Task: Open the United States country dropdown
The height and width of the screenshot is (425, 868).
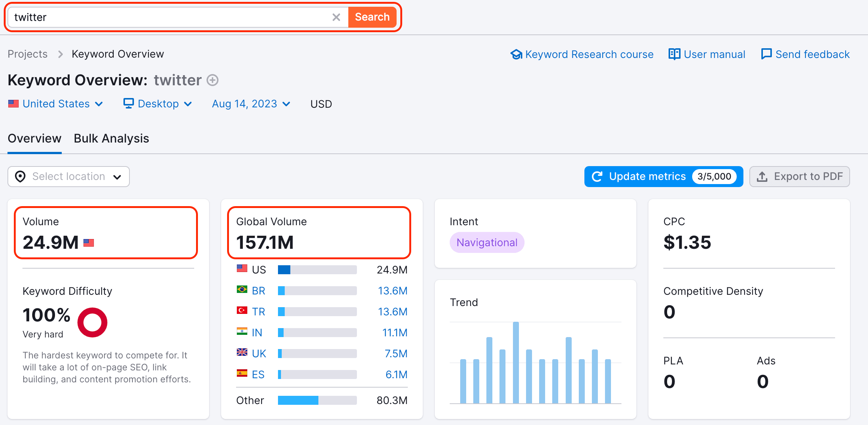Action: [x=55, y=104]
